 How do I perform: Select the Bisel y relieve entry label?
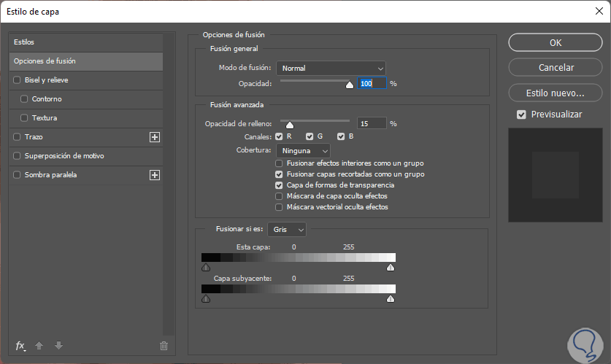tap(47, 80)
